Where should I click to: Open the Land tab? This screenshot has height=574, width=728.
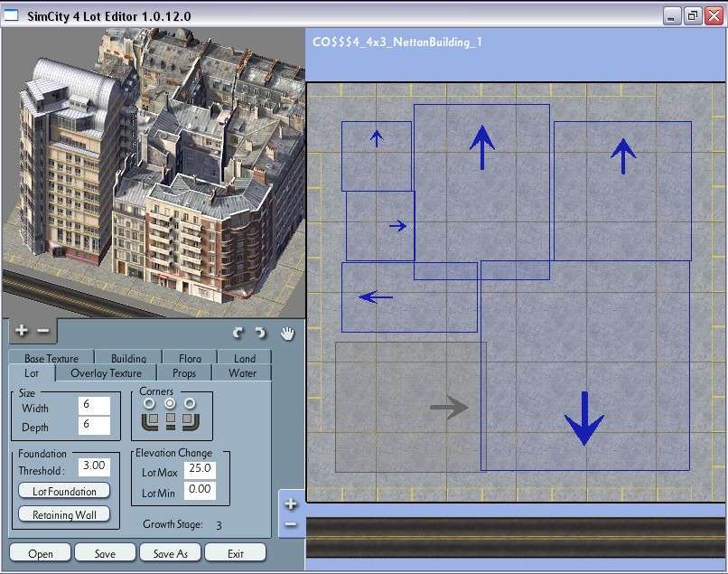(x=245, y=358)
